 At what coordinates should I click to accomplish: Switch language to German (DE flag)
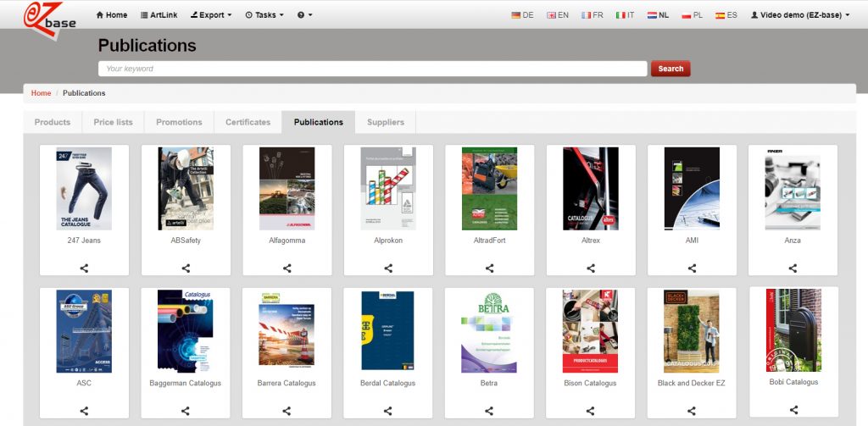tap(523, 15)
